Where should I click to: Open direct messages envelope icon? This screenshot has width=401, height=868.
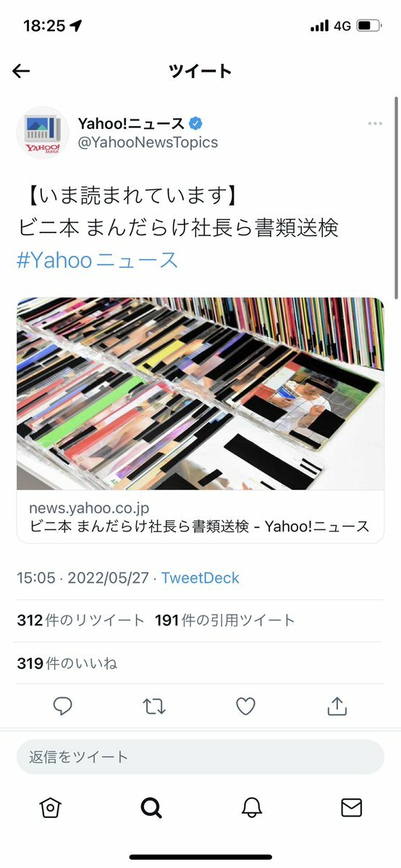tap(351, 808)
